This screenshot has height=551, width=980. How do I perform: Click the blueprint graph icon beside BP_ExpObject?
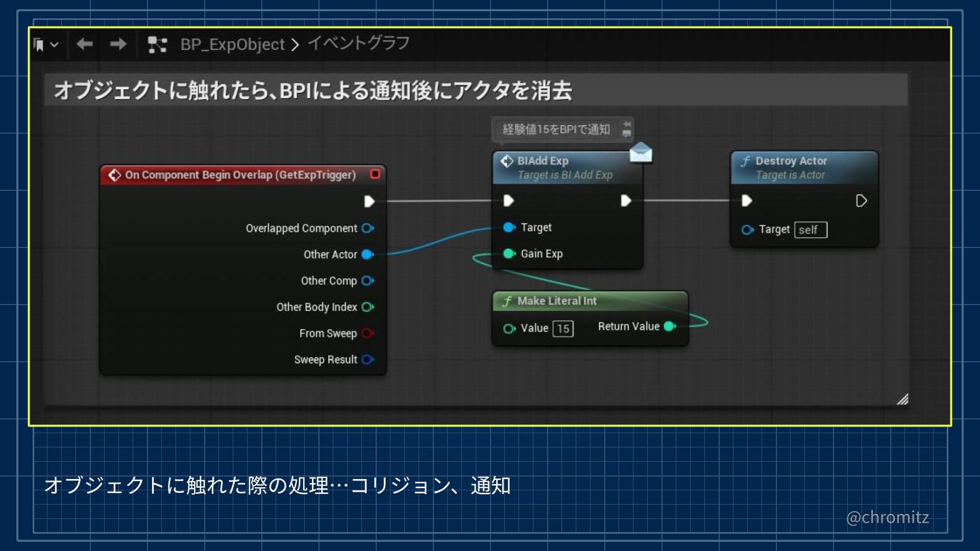[x=157, y=45]
